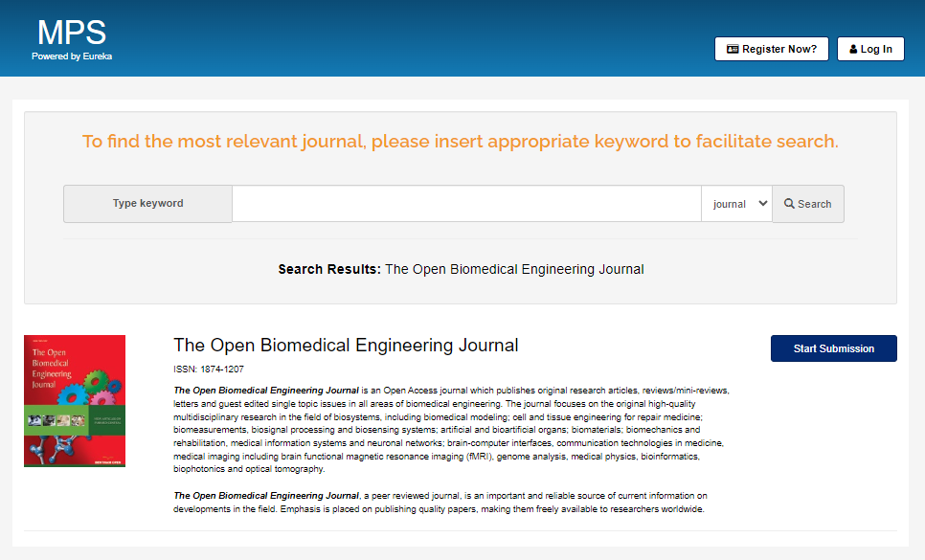The width and height of the screenshot is (925, 560).
Task: Open The Open Biomedical Engineering Journal title heading
Action: point(346,346)
